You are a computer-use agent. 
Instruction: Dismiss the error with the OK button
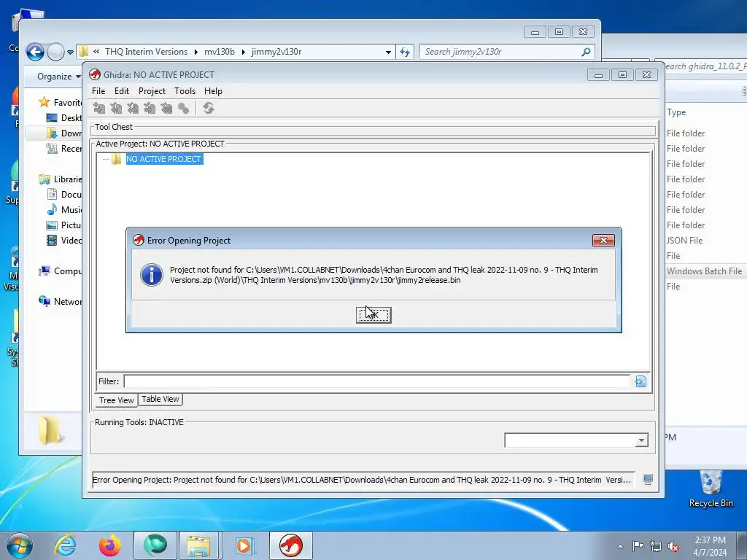click(x=373, y=315)
